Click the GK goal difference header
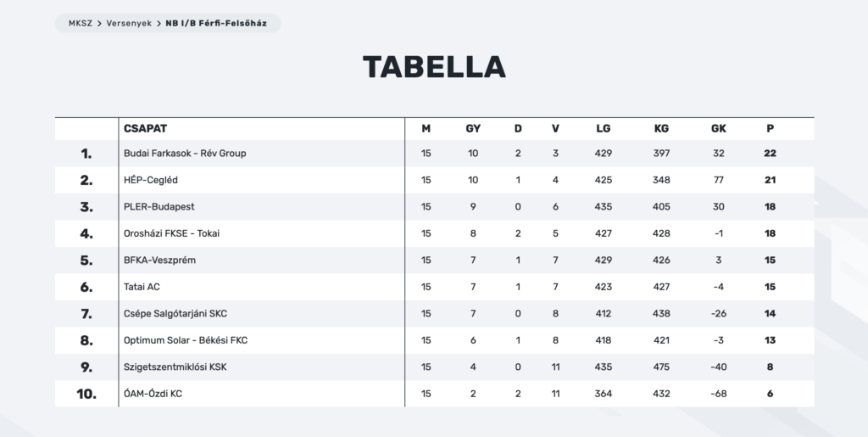This screenshot has height=437, width=868. (719, 128)
